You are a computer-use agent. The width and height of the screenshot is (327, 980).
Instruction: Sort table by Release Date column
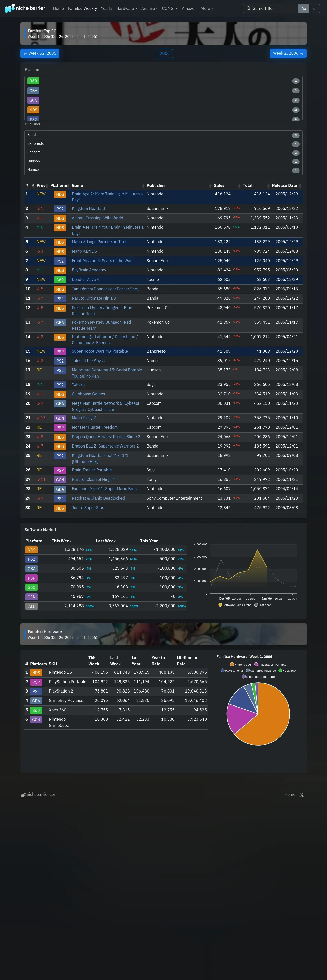tap(286, 186)
